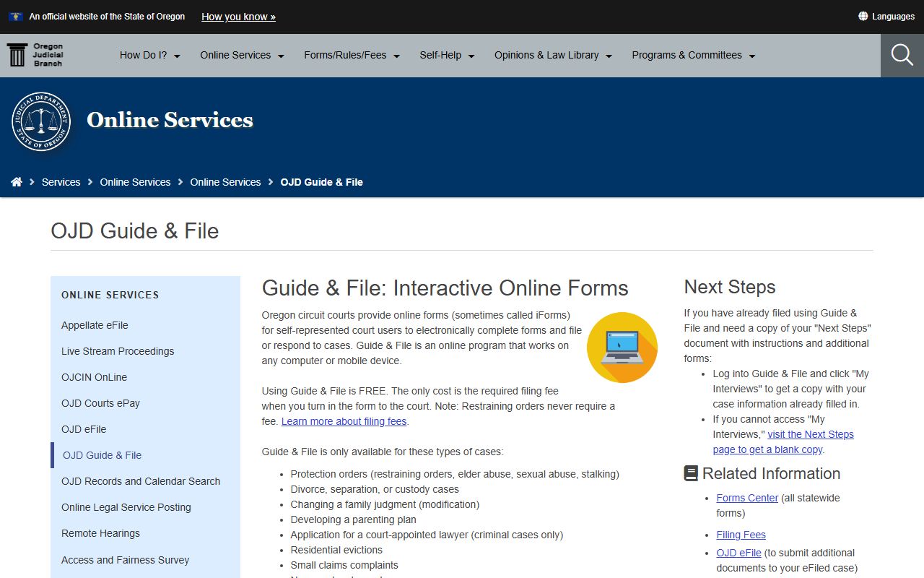
Task: Click the home icon in the breadcrumb
Action: 17,182
